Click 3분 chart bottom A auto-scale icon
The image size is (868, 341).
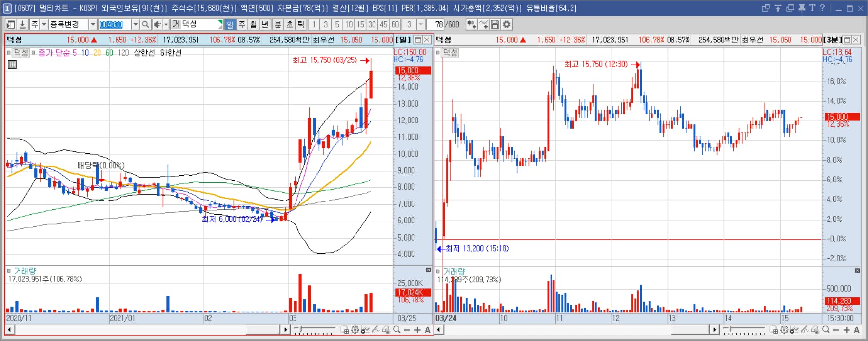point(857,330)
